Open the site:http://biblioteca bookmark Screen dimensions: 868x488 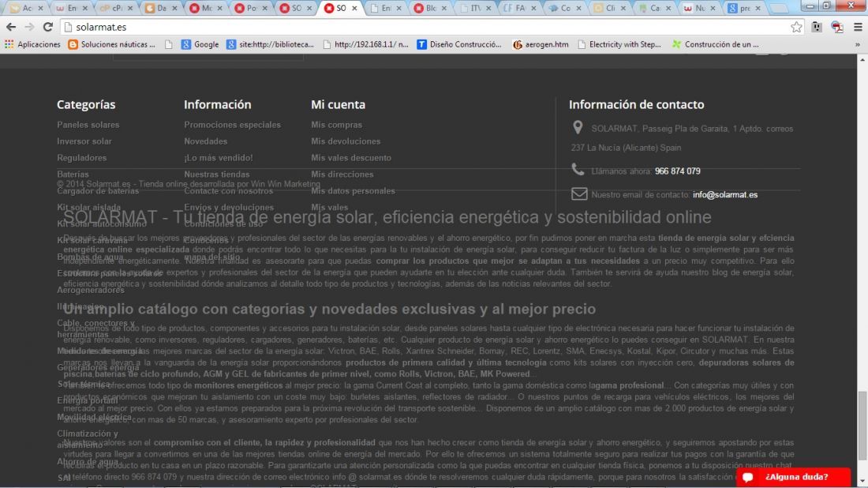click(x=270, y=44)
